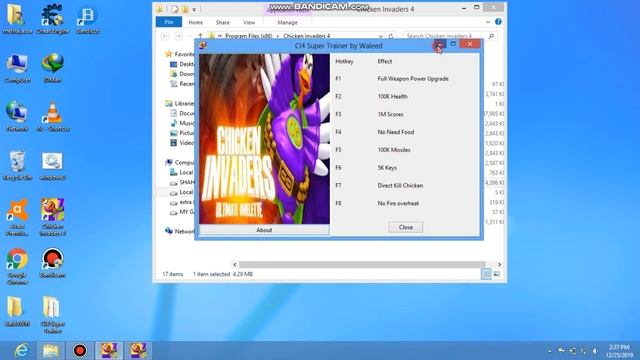Click 'Full Weapon Power Upgrade' effect text
The image size is (640, 360).
pyautogui.click(x=413, y=79)
